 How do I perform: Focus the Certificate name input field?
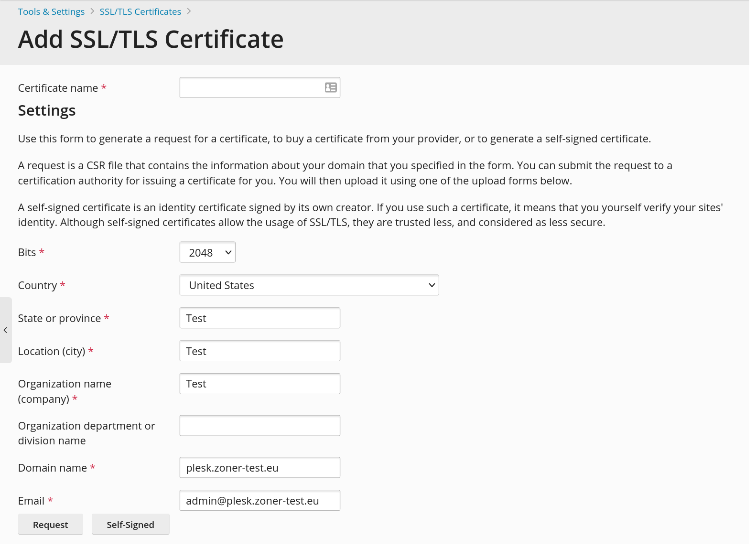[x=251, y=87]
